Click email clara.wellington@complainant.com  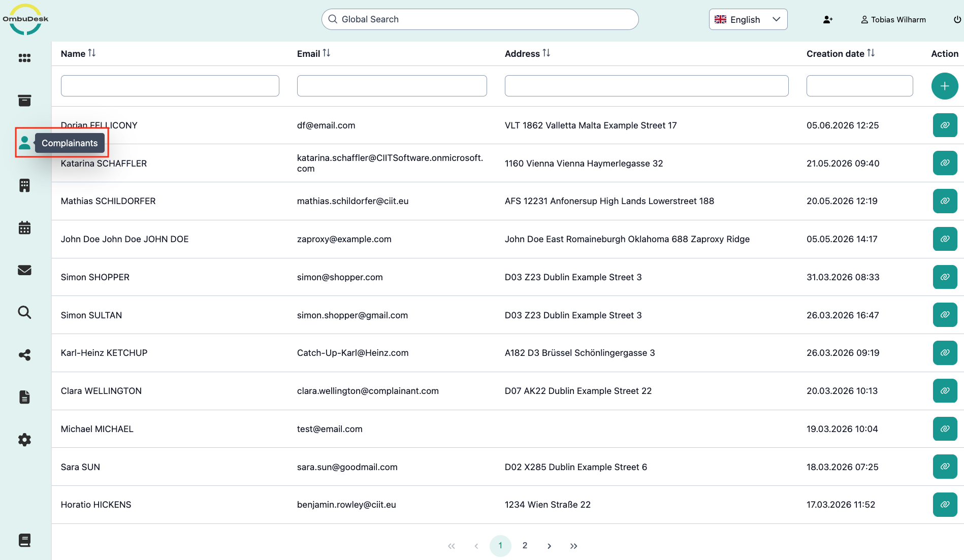point(368,391)
